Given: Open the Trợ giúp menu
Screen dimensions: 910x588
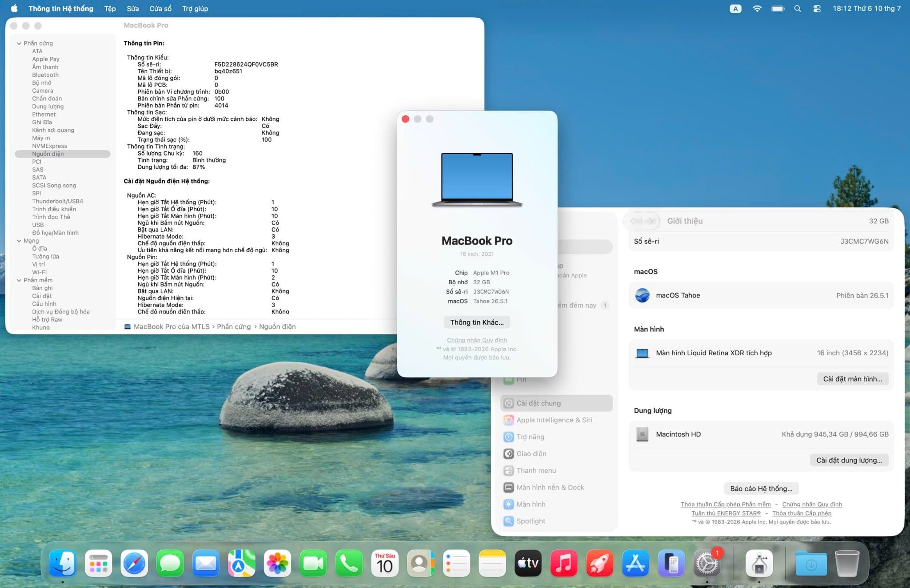Looking at the screenshot, I should click(195, 8).
